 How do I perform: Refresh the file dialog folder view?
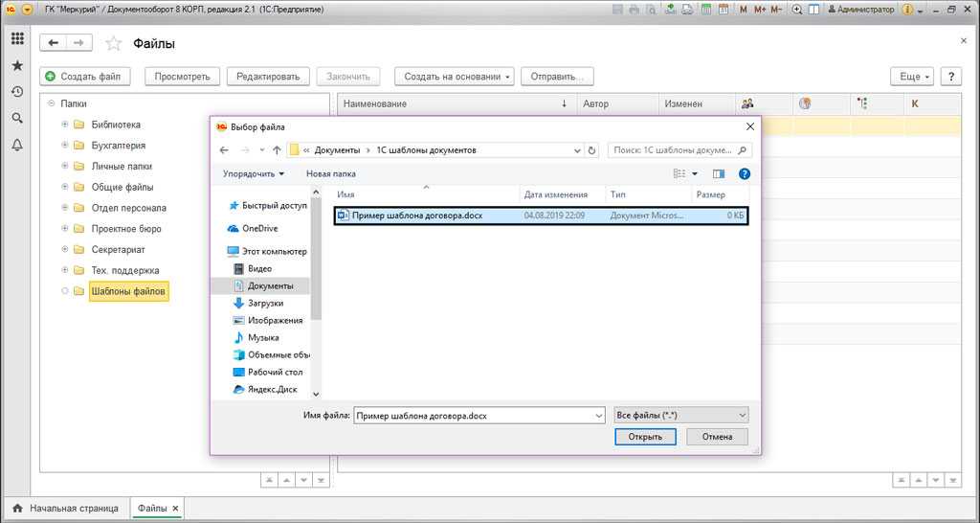tap(591, 150)
